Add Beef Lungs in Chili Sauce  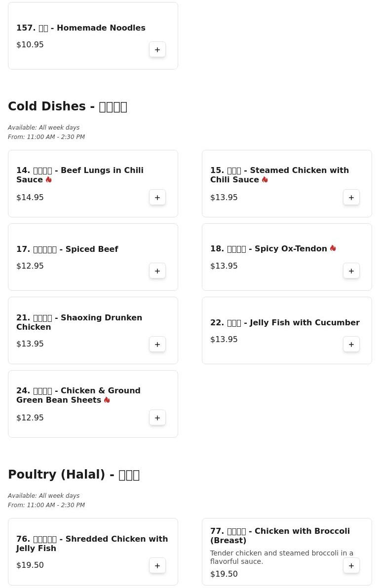[157, 198]
